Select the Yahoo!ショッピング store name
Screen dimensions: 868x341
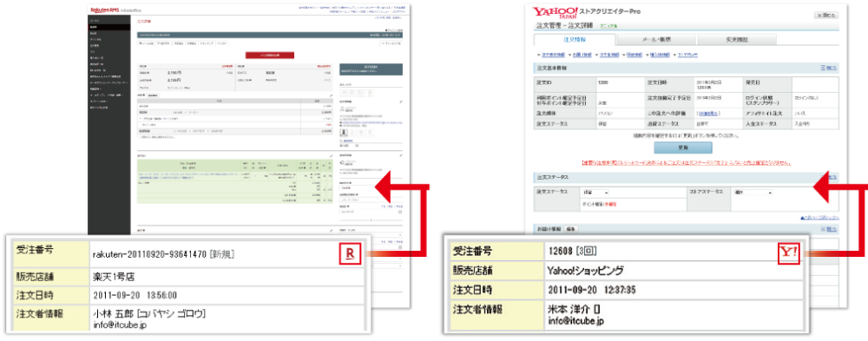click(585, 272)
